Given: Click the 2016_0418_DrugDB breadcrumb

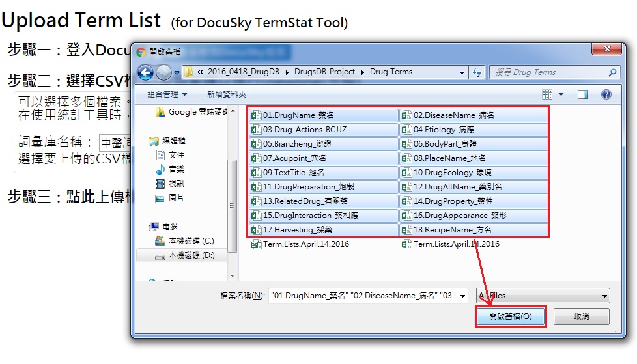Looking at the screenshot, I should pos(244,72).
